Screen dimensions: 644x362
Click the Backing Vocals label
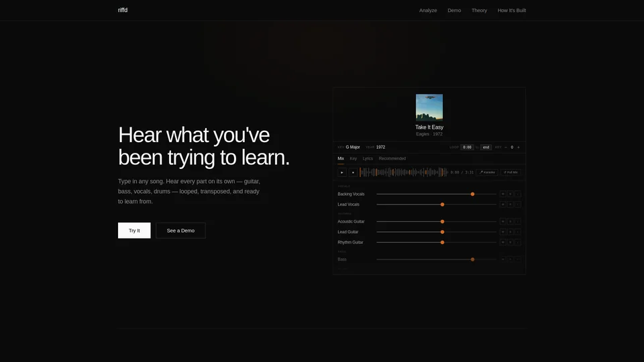(x=351, y=194)
